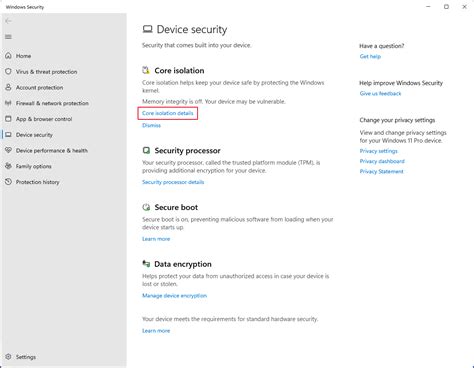Click 'Have a question?' heading
The width and height of the screenshot is (474, 368).
[382, 46]
